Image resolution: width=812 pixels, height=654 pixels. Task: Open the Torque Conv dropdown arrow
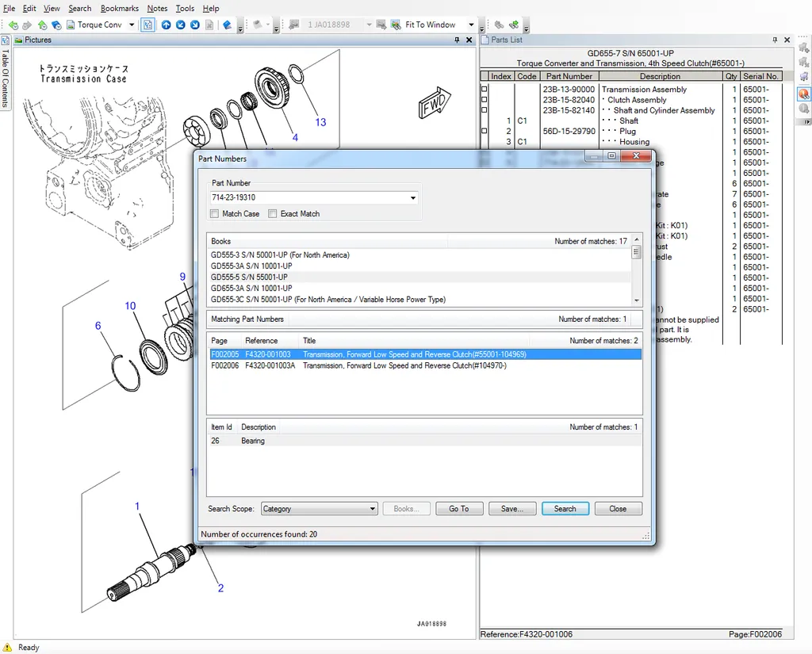point(132,25)
